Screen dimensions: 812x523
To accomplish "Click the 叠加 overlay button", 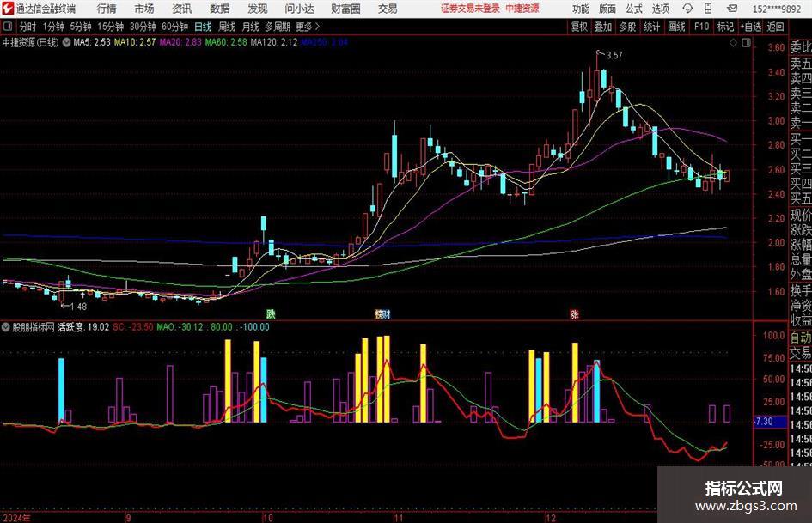I will [x=603, y=27].
